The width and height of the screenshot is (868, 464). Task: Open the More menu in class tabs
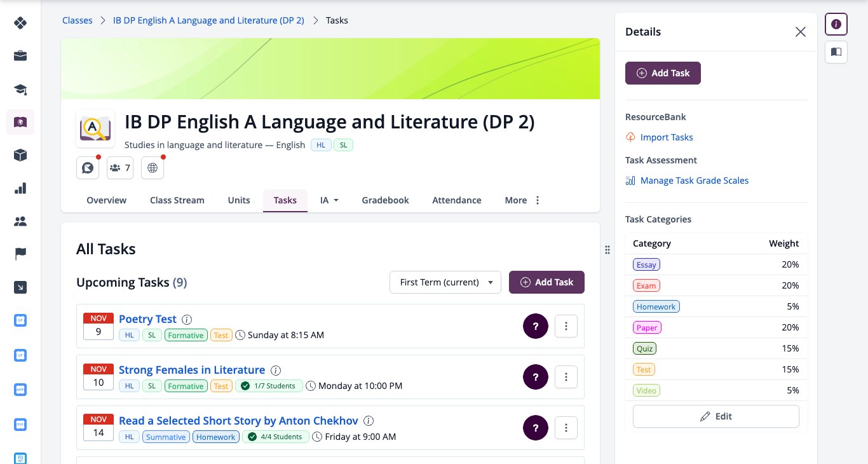523,200
